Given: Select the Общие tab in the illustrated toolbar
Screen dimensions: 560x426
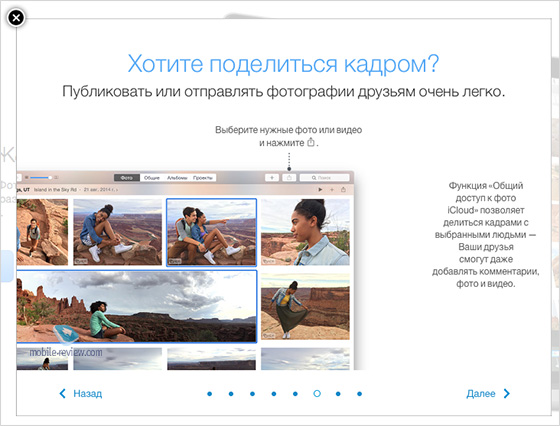Looking at the screenshot, I should [x=151, y=177].
